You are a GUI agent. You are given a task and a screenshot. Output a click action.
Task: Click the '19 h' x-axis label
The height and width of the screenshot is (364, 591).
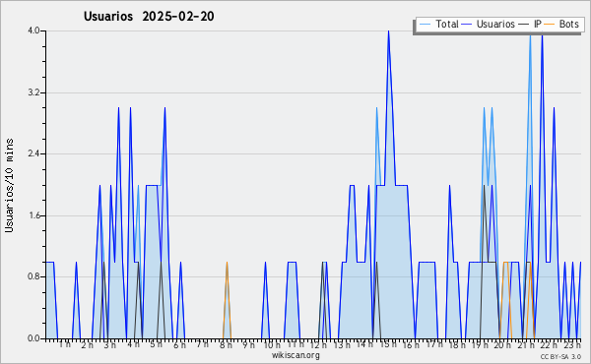click(480, 345)
